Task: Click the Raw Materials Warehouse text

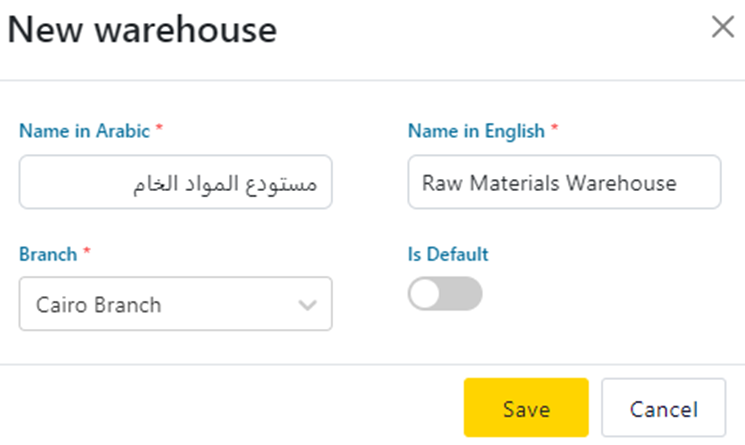Action: 549,183
